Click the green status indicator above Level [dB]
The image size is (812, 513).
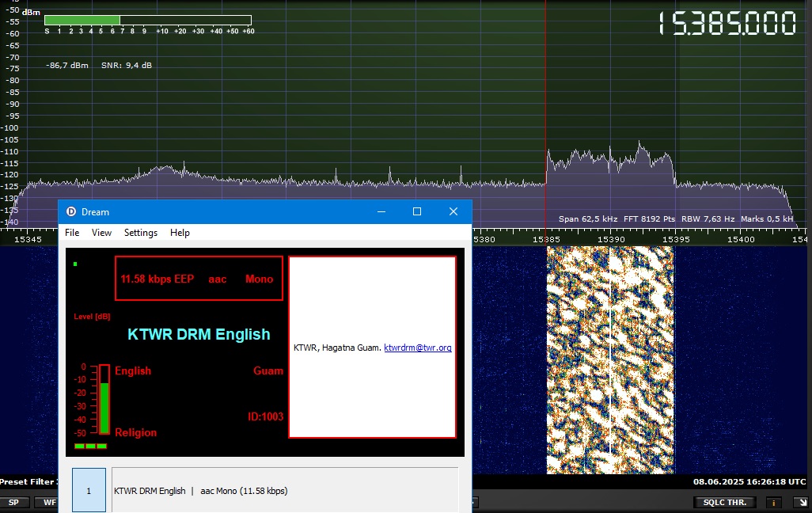coord(75,264)
